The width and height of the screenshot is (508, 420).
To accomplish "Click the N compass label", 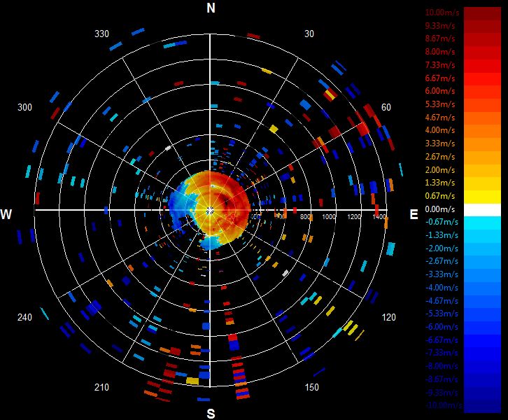I will tap(211, 8).
